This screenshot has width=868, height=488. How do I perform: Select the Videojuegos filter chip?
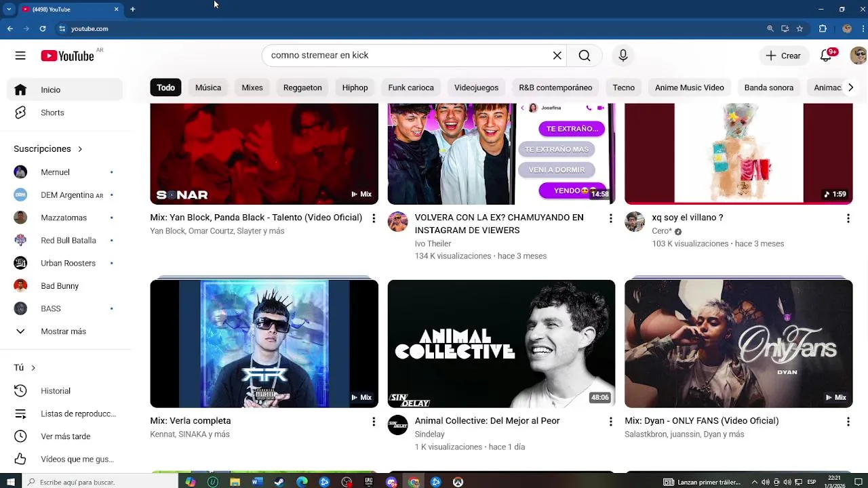(x=476, y=87)
